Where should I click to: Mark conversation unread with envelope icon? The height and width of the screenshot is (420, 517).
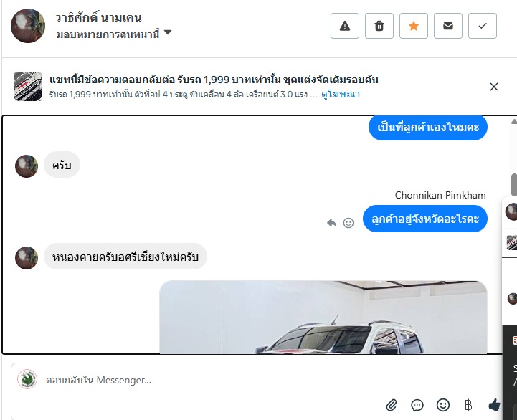point(447,26)
